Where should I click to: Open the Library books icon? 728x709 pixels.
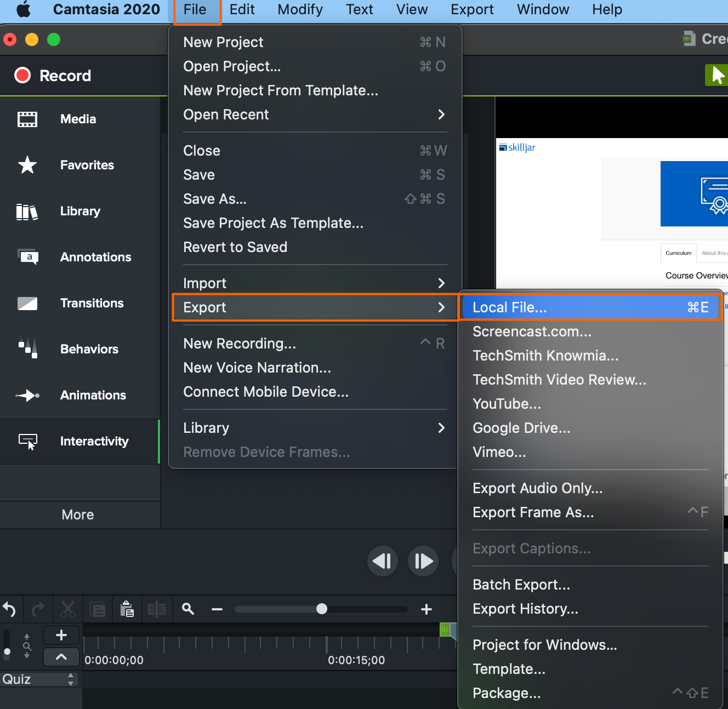tap(27, 211)
